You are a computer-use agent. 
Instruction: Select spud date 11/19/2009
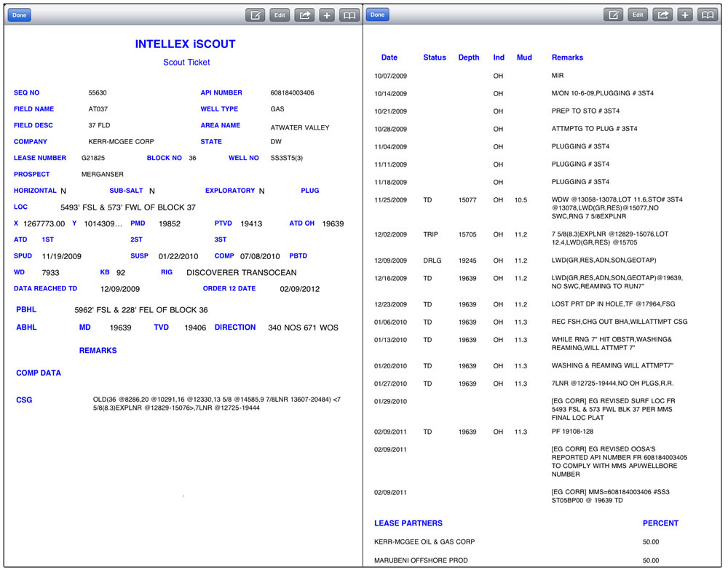pos(61,256)
